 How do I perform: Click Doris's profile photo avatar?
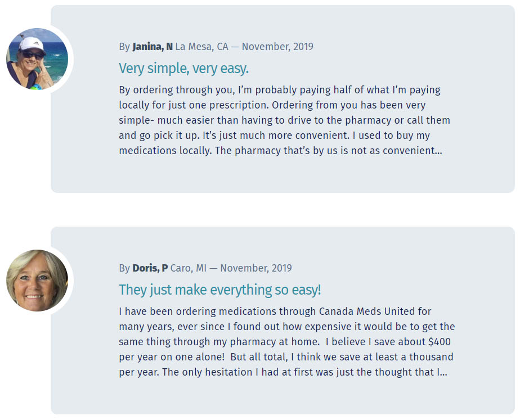point(37,281)
